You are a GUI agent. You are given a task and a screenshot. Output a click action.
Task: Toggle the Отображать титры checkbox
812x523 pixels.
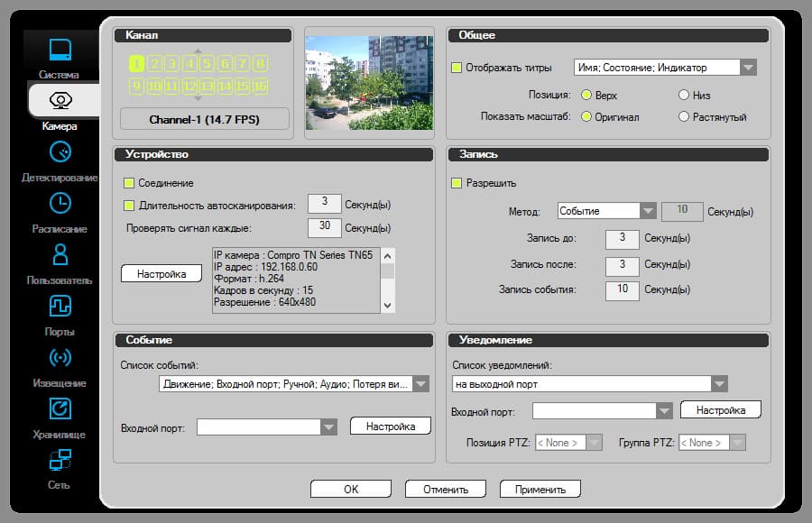pos(457,68)
